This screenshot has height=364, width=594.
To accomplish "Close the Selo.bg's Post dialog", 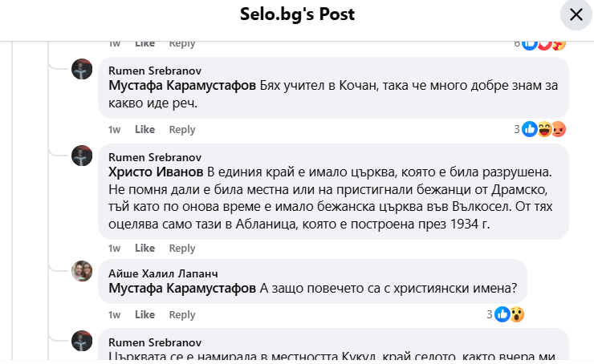I will [576, 14].
